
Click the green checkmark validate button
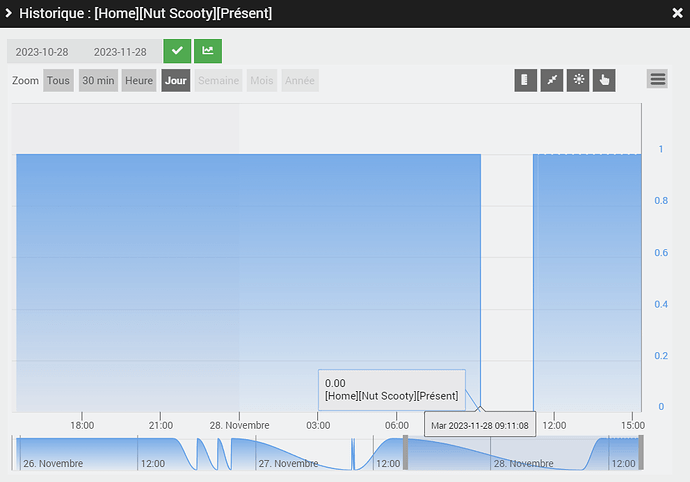[x=177, y=51]
